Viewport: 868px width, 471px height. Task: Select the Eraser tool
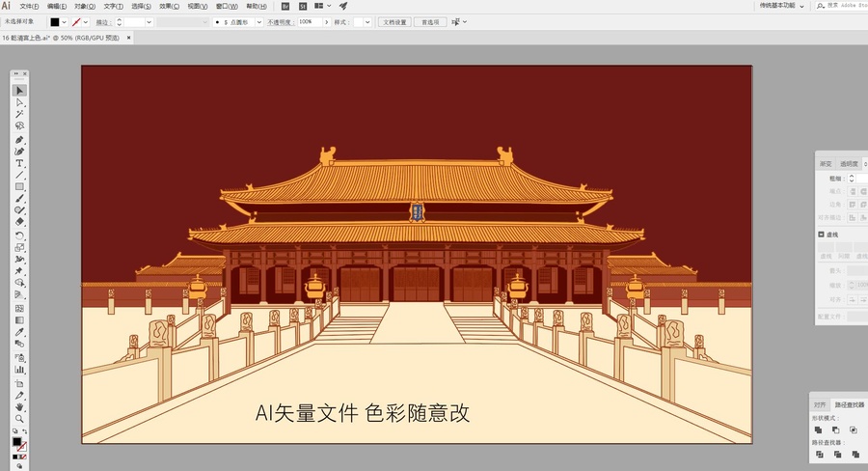(19, 222)
